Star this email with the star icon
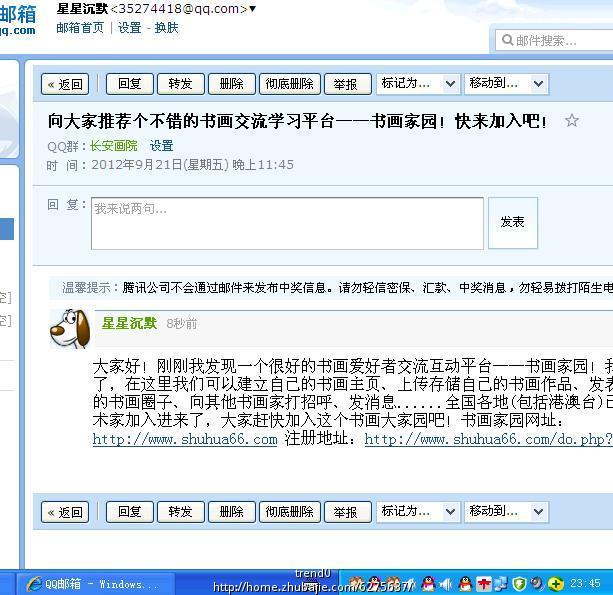This screenshot has width=613, height=595. [x=572, y=120]
